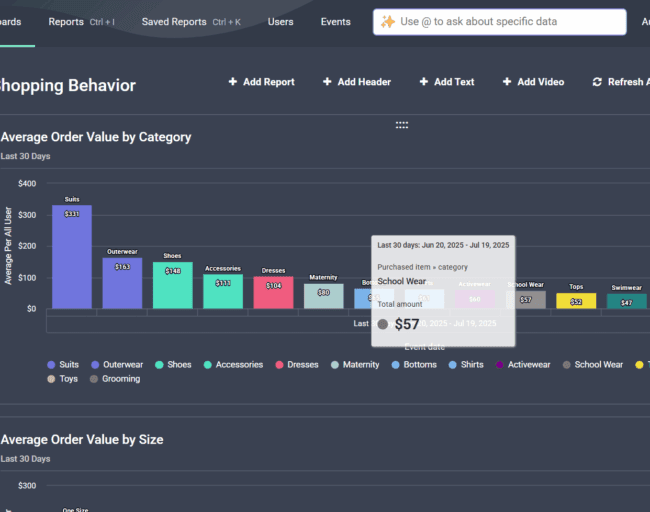
Task: Click the Refresh circular arrows icon
Action: point(597,82)
